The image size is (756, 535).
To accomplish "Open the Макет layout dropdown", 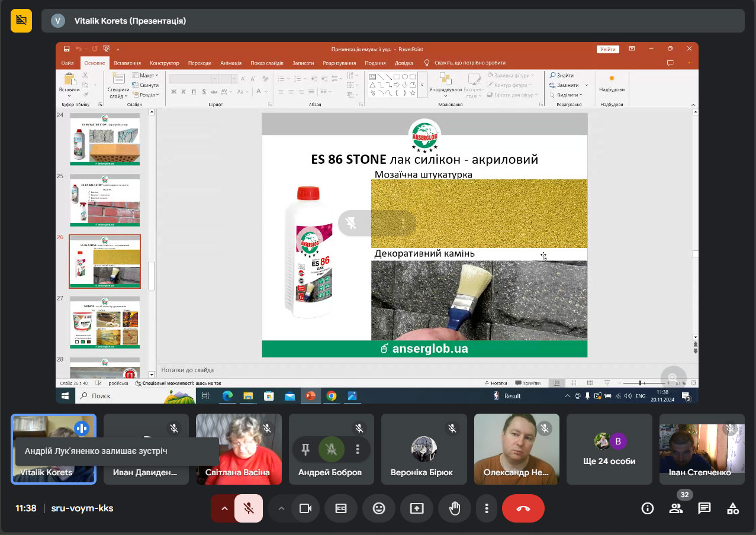I will tap(145, 76).
